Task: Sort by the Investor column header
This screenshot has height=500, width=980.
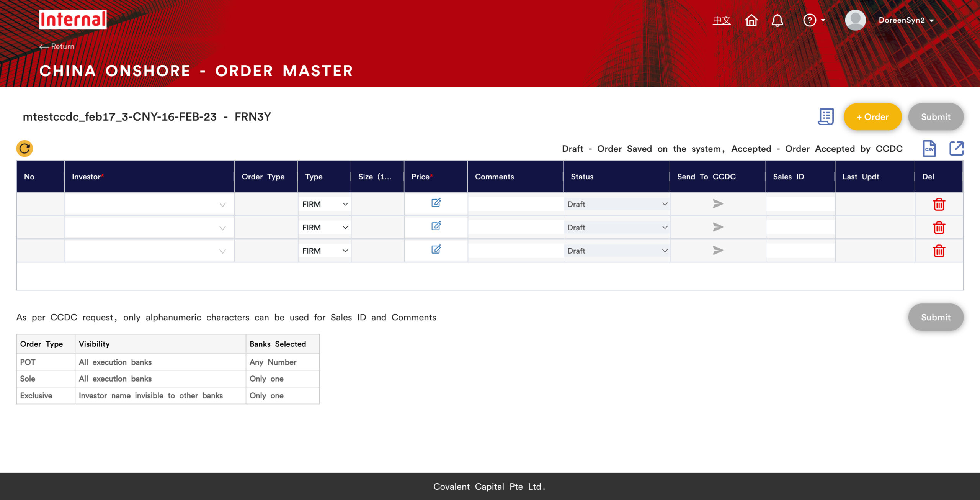Action: [x=149, y=177]
